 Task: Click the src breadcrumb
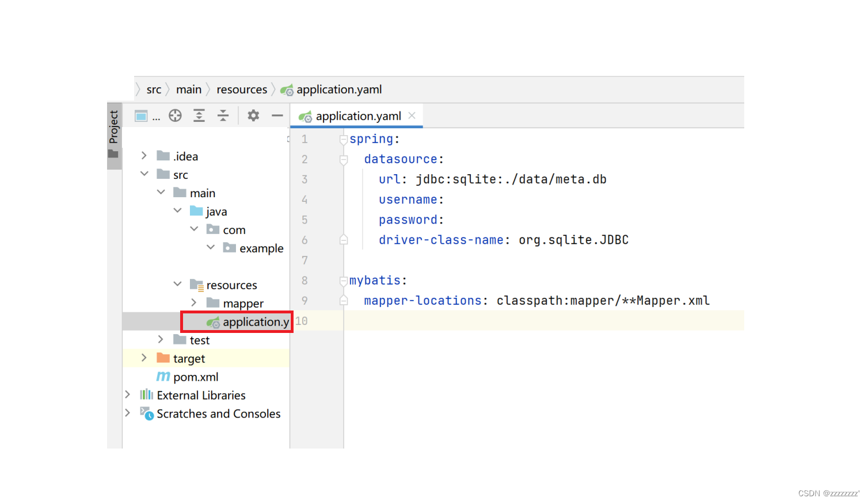tap(154, 90)
